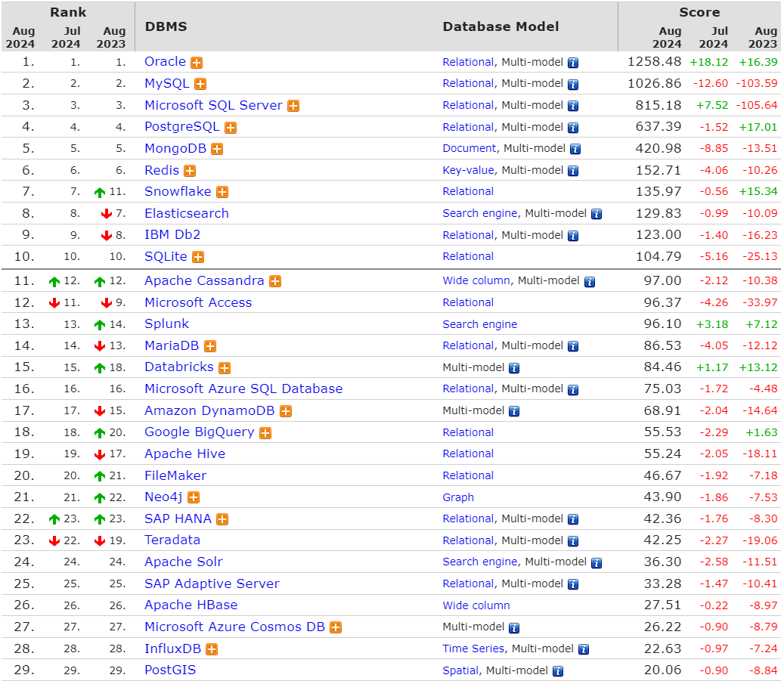Open the orange plus icon beside MariaDB

tap(210, 346)
